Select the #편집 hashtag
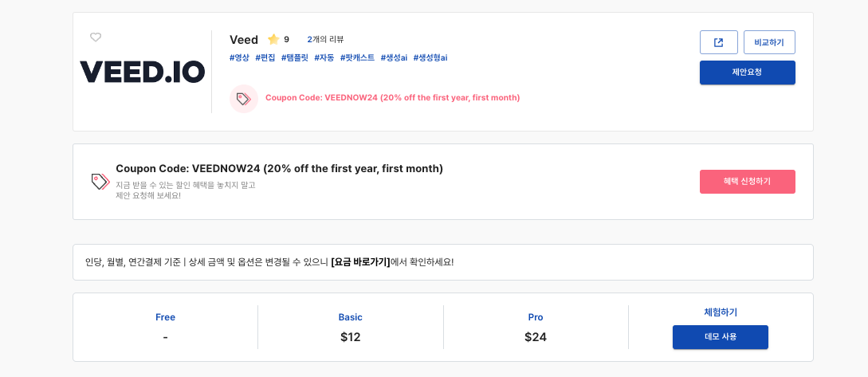The height and width of the screenshot is (377, 868). (265, 57)
